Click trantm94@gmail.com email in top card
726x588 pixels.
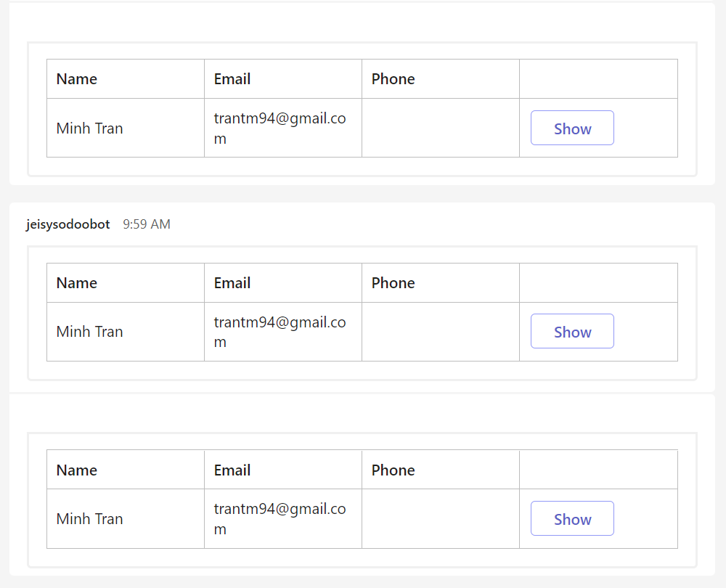(280, 128)
